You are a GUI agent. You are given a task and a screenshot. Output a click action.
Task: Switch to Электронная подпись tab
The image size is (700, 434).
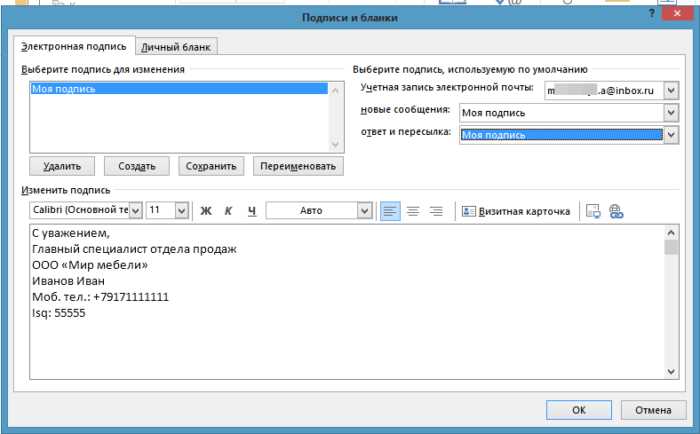74,46
